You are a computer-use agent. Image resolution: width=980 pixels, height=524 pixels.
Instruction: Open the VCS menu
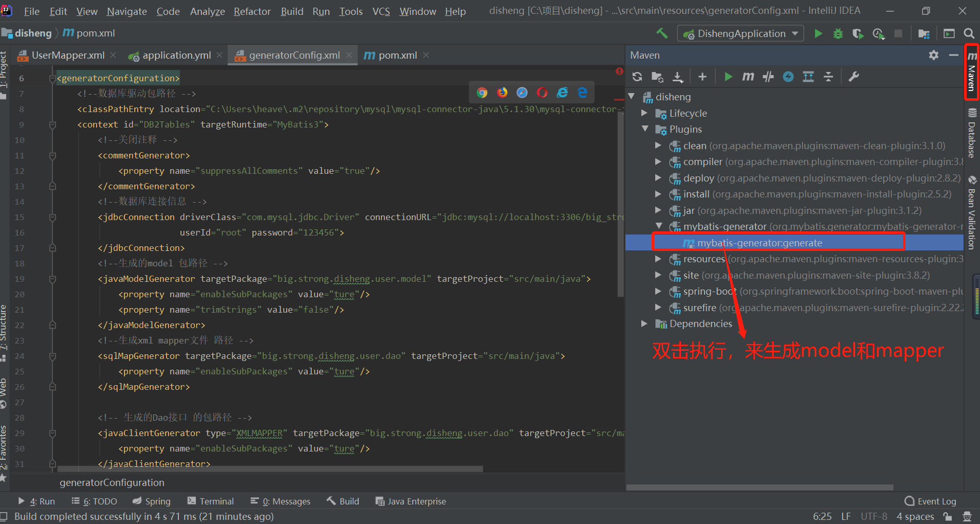tap(381, 11)
